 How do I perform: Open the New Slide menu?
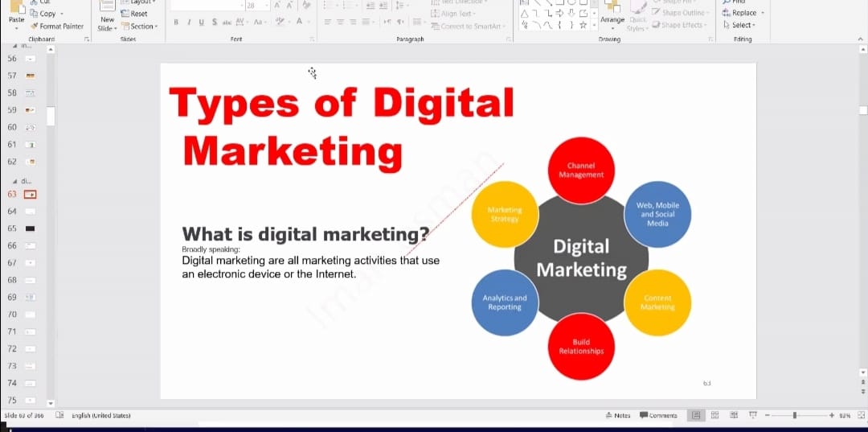click(107, 24)
